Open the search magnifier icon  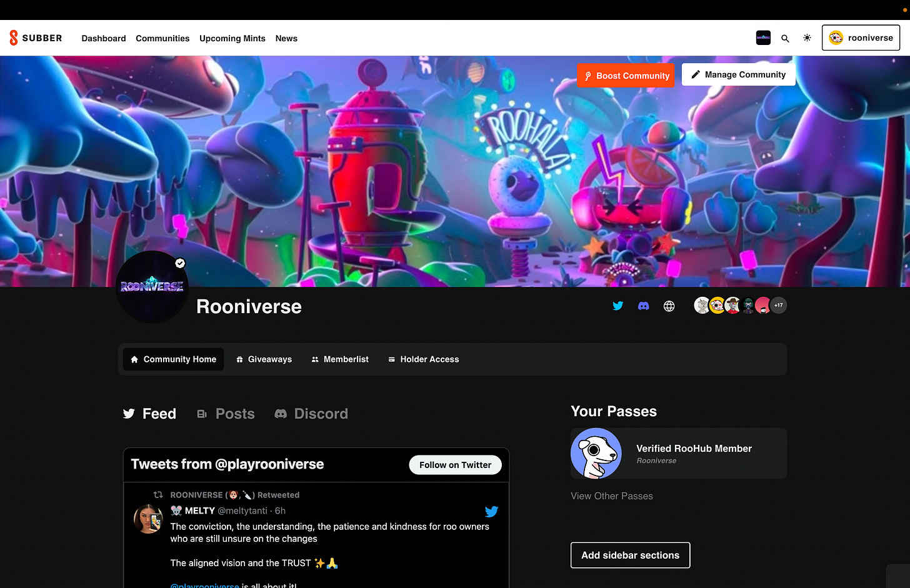pos(785,38)
